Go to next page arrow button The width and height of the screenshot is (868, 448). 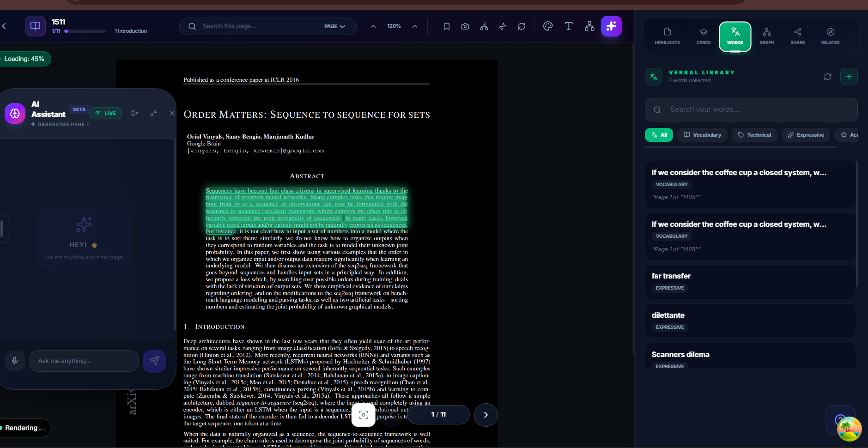pyautogui.click(x=486, y=415)
